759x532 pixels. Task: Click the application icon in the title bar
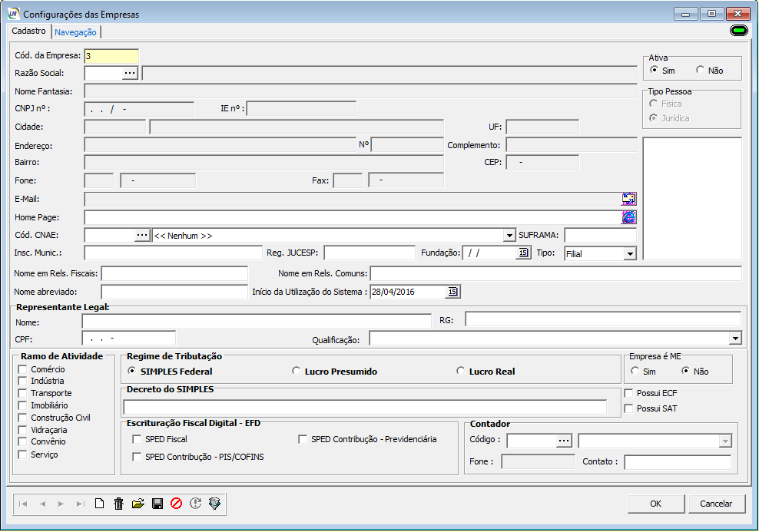point(14,14)
